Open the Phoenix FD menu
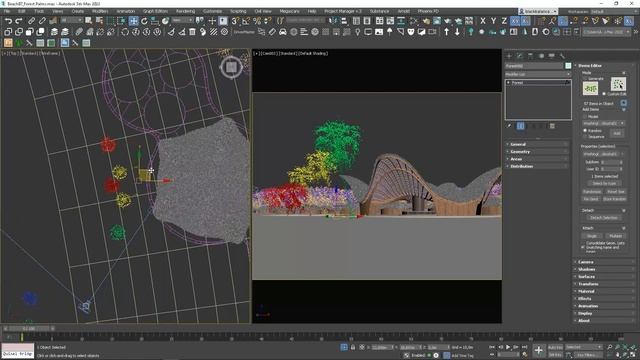 point(428,11)
